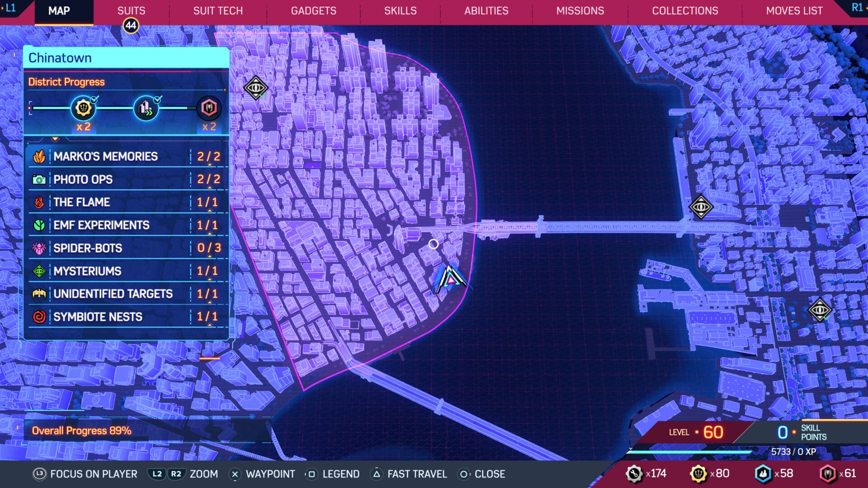Viewport: 868px width, 488px height.
Task: Activate the final District Progress reward node
Action: [209, 108]
